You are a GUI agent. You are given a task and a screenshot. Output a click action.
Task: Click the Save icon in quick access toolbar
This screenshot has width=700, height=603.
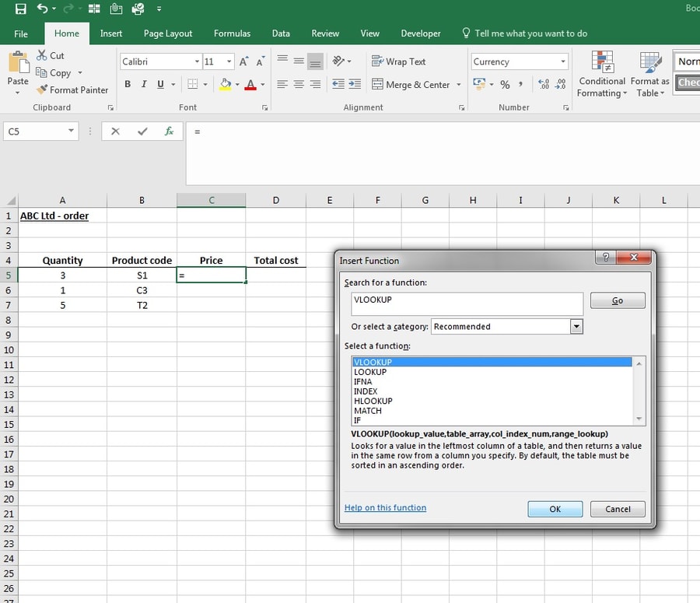click(x=20, y=9)
